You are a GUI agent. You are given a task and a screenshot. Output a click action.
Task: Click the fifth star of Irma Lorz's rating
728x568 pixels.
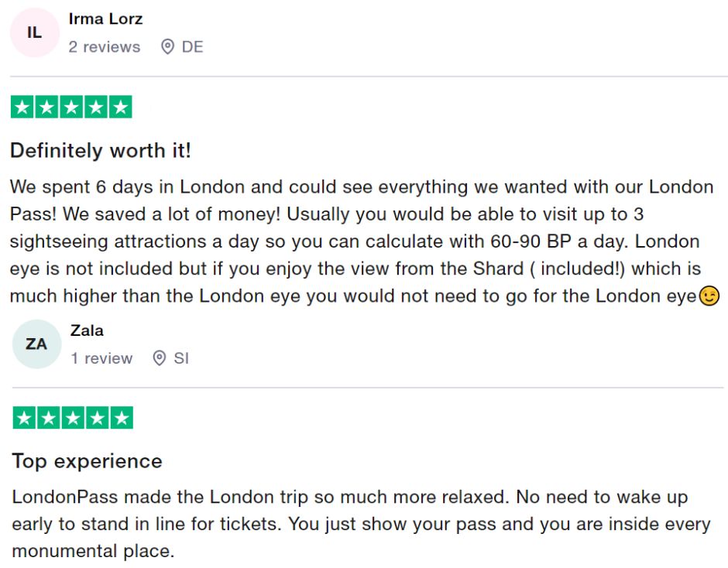[x=120, y=108]
